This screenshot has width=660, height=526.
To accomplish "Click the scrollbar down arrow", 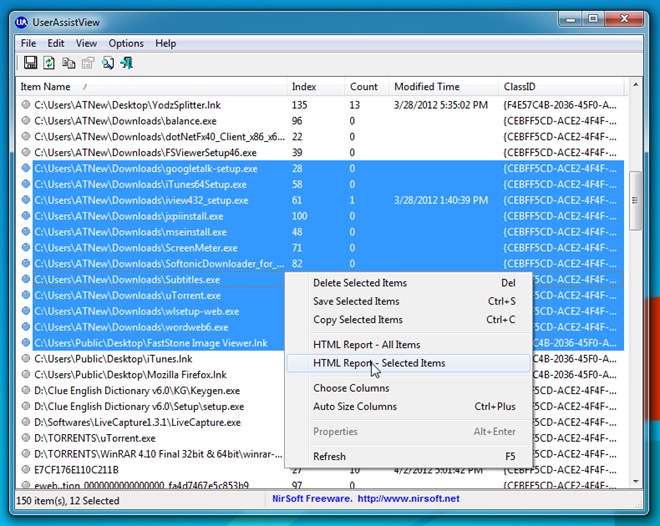I will 636,481.
